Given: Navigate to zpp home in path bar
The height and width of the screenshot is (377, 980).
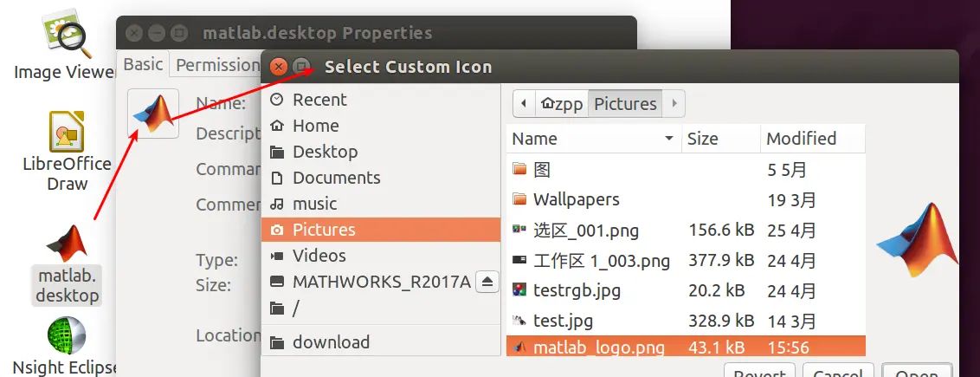Looking at the screenshot, I should (x=562, y=104).
